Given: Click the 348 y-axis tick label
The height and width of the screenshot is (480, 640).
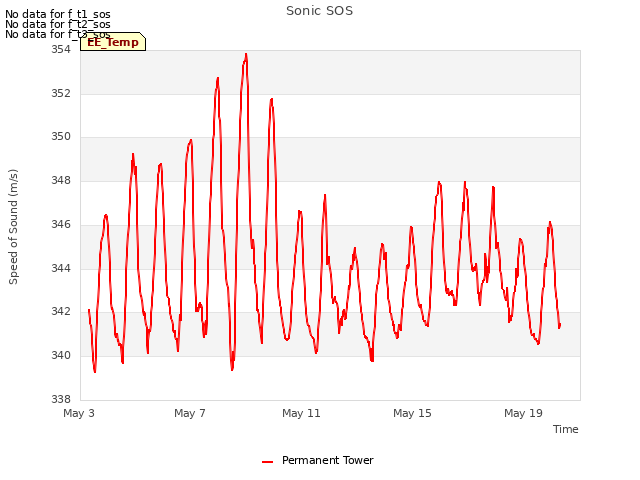Looking at the screenshot, I should coord(61,180).
